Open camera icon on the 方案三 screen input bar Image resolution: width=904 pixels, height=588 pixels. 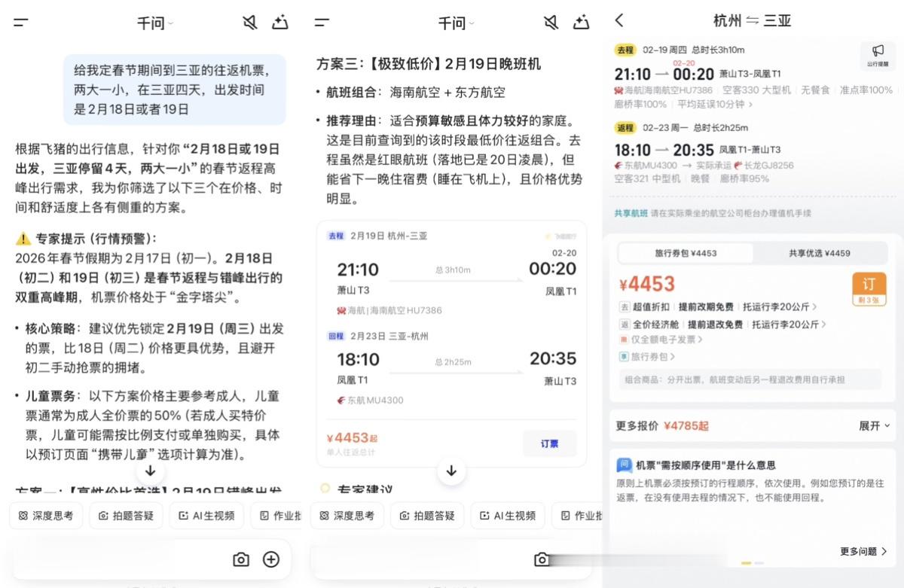coord(542,559)
